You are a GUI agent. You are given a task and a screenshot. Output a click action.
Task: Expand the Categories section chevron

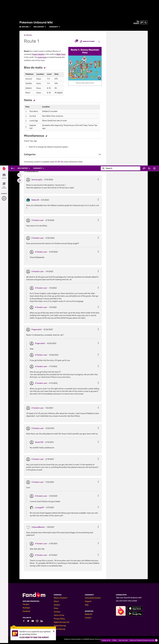pyautogui.click(x=100, y=154)
